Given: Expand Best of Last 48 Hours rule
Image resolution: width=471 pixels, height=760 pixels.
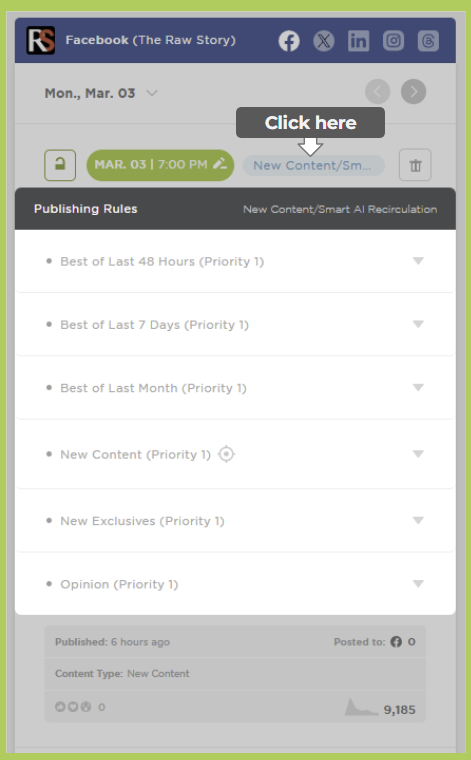Looking at the screenshot, I should click(x=418, y=261).
